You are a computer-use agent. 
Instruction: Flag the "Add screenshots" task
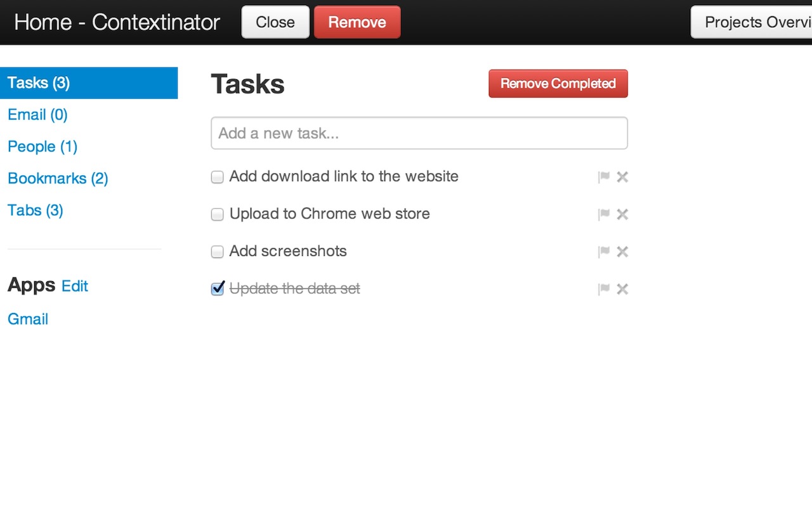pyautogui.click(x=603, y=251)
